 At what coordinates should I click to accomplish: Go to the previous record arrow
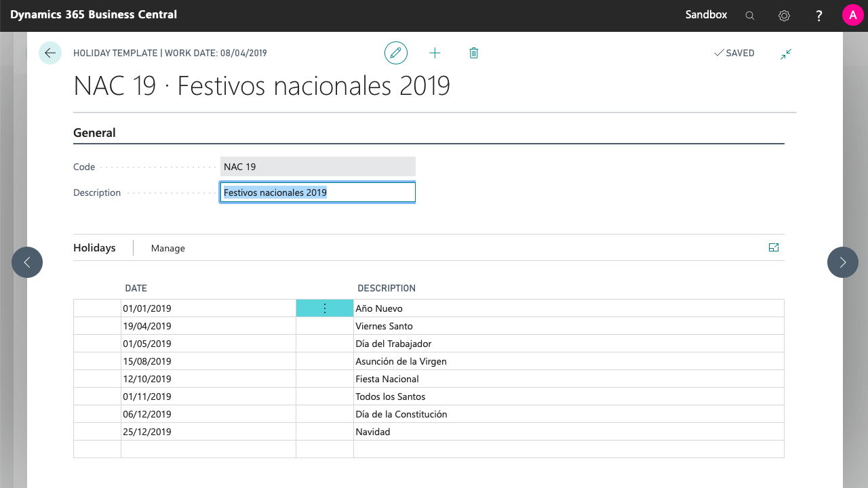(x=27, y=262)
